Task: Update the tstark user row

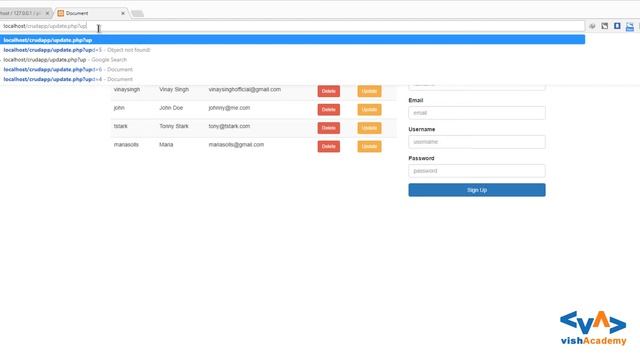Action: point(369,128)
